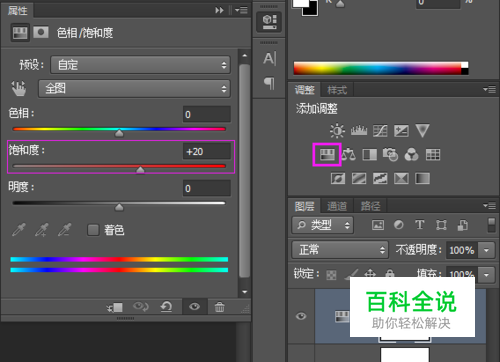Pick the add-to-sample eyedropper

[x=42, y=230]
